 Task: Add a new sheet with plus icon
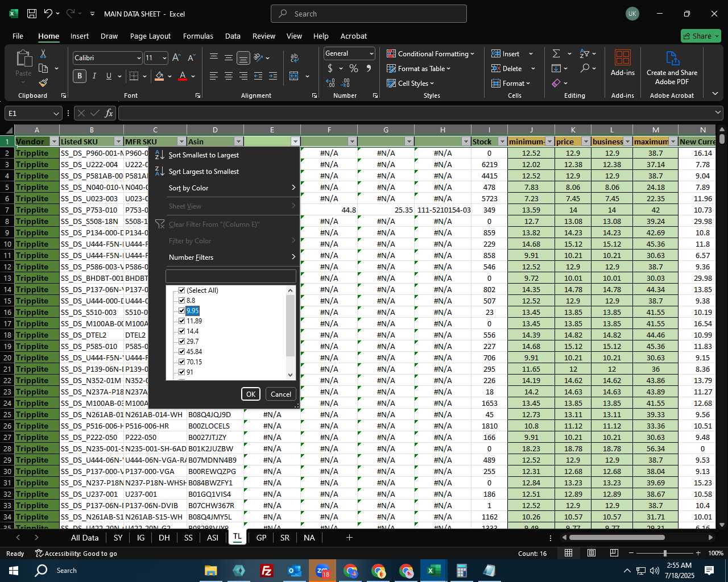click(349, 537)
